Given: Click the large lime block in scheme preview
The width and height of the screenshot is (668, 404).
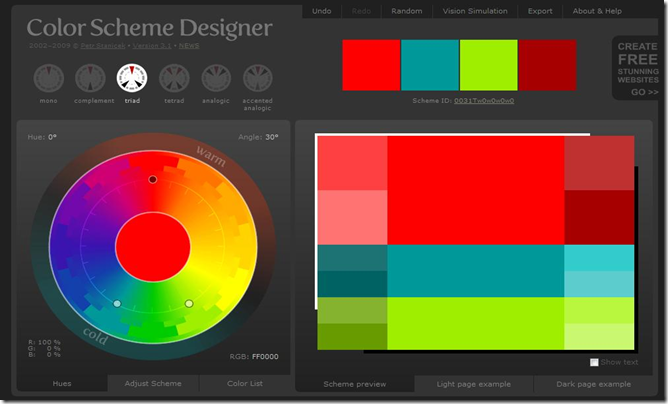Looking at the screenshot, I should pos(476,323).
